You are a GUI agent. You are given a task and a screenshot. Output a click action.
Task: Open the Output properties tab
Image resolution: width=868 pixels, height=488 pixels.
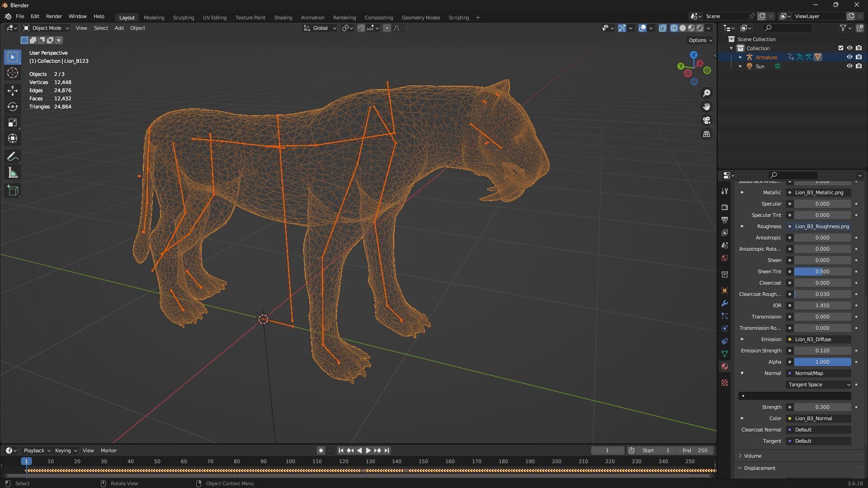[725, 220]
